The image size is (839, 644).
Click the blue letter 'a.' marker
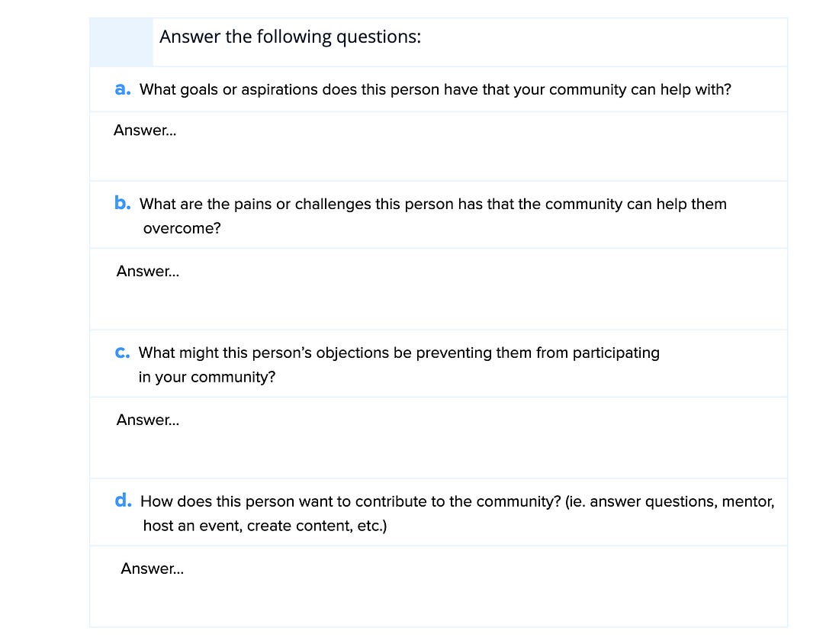click(x=123, y=89)
